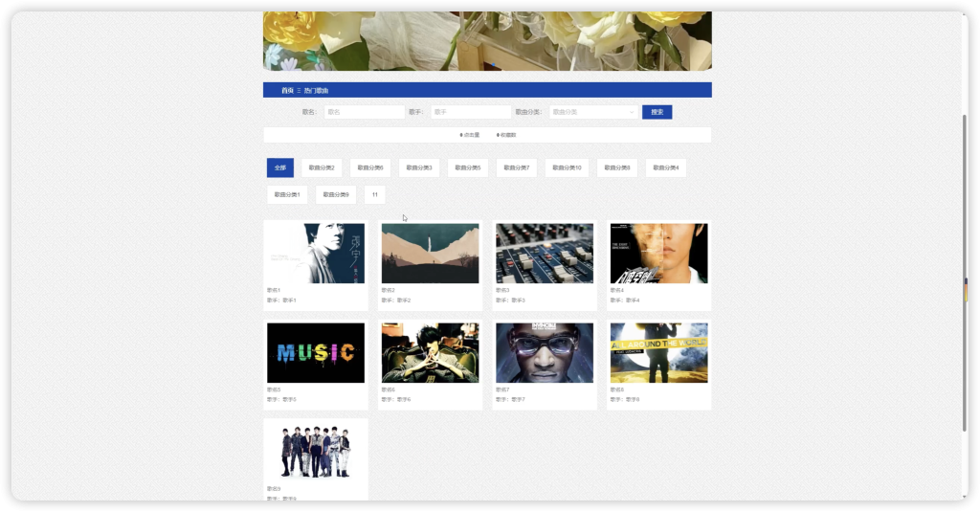This screenshot has width=980, height=512.
Task: Click the song title 歌名8
Action: (x=617, y=390)
